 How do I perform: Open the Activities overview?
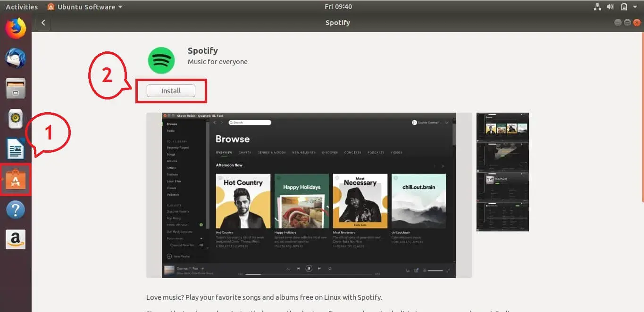point(21,7)
